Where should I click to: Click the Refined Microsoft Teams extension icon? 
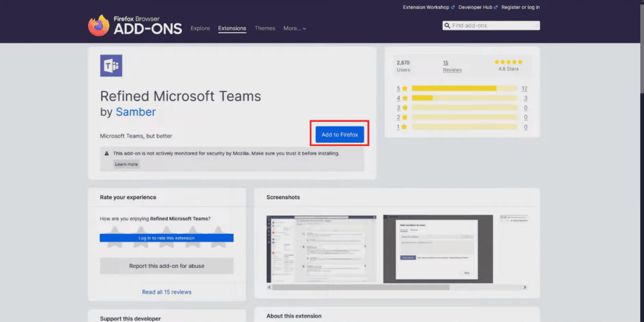(x=111, y=65)
